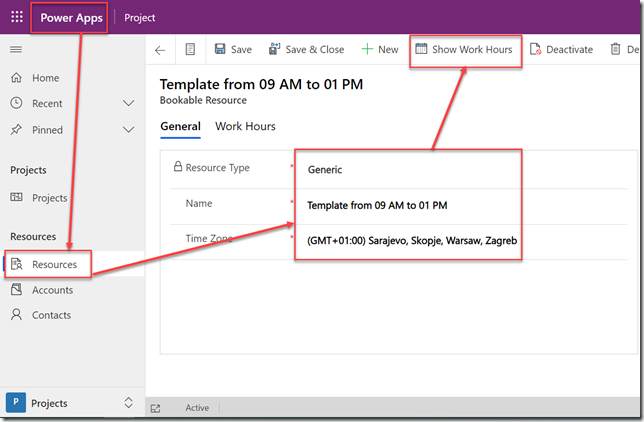The width and height of the screenshot is (644, 422).
Task: Click the Contacts person icon
Action: (16, 315)
